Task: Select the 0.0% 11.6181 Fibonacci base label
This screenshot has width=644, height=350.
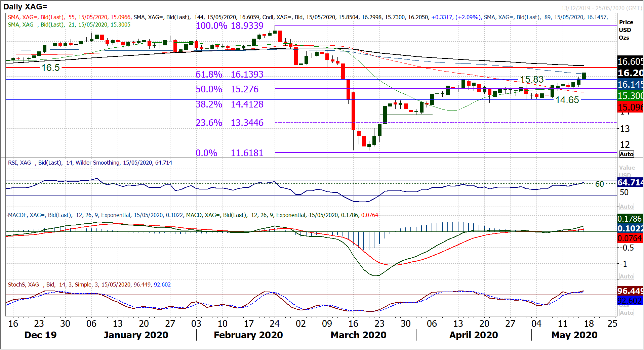Action: 230,153
